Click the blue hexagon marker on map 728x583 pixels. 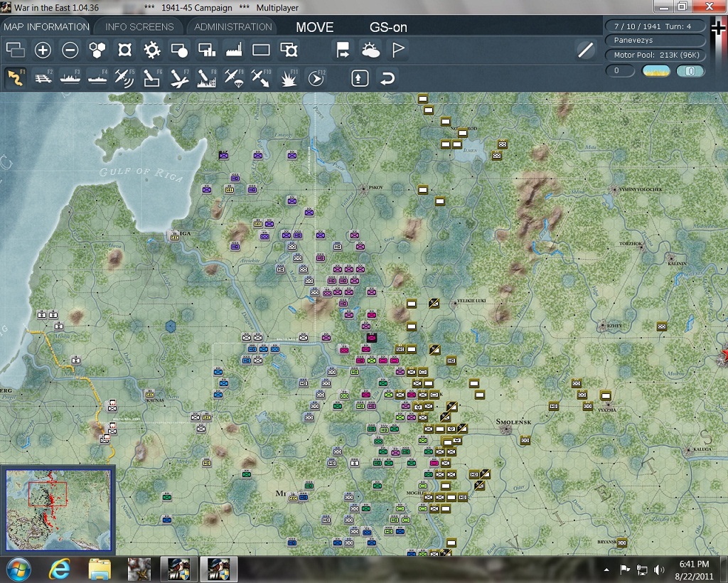(x=171, y=326)
